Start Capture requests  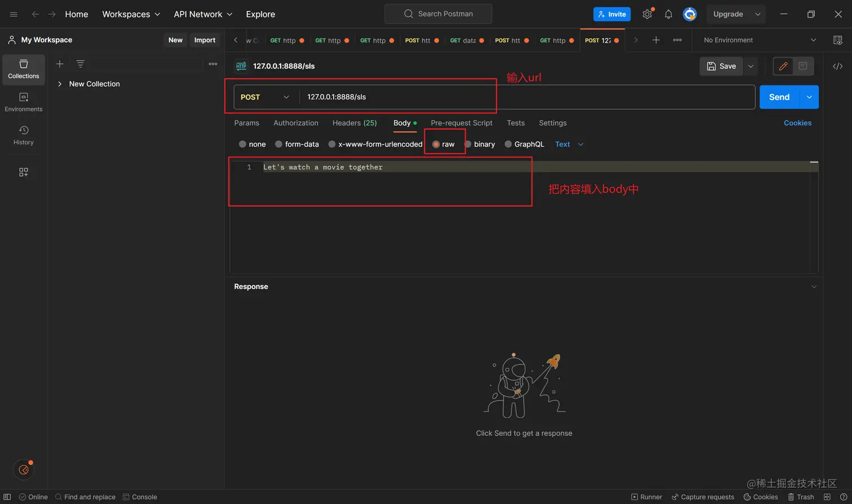click(703, 497)
